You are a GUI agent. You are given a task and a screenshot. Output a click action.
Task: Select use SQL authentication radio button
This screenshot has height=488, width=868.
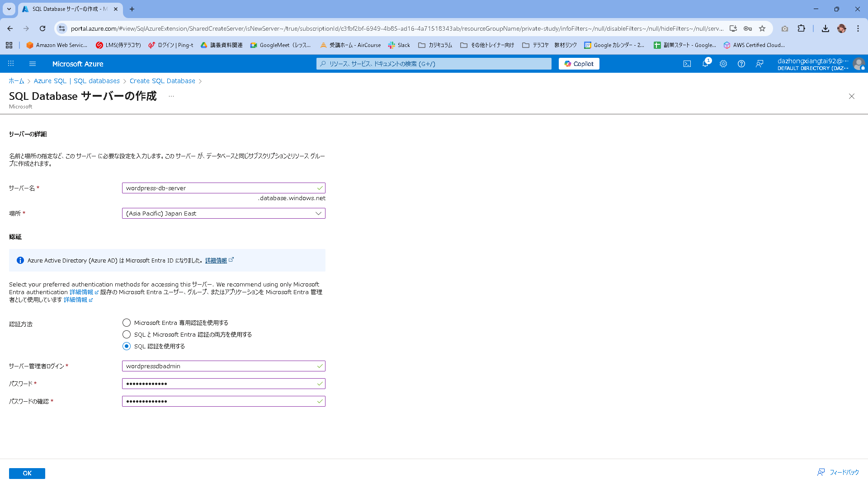coord(127,346)
